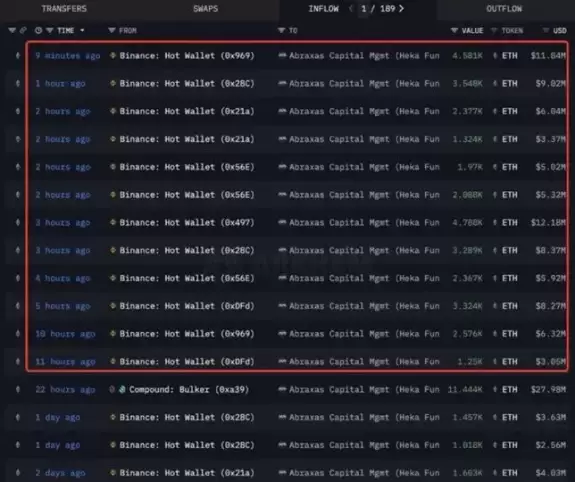The width and height of the screenshot is (575, 482).
Task: Click ETH token icon in $12.18M row
Action: coord(495,223)
